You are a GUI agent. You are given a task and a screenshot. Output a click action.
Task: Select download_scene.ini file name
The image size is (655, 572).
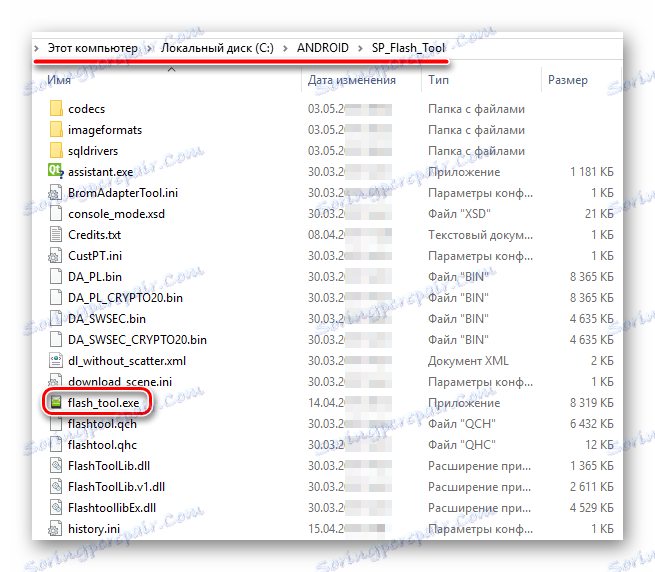point(120,381)
